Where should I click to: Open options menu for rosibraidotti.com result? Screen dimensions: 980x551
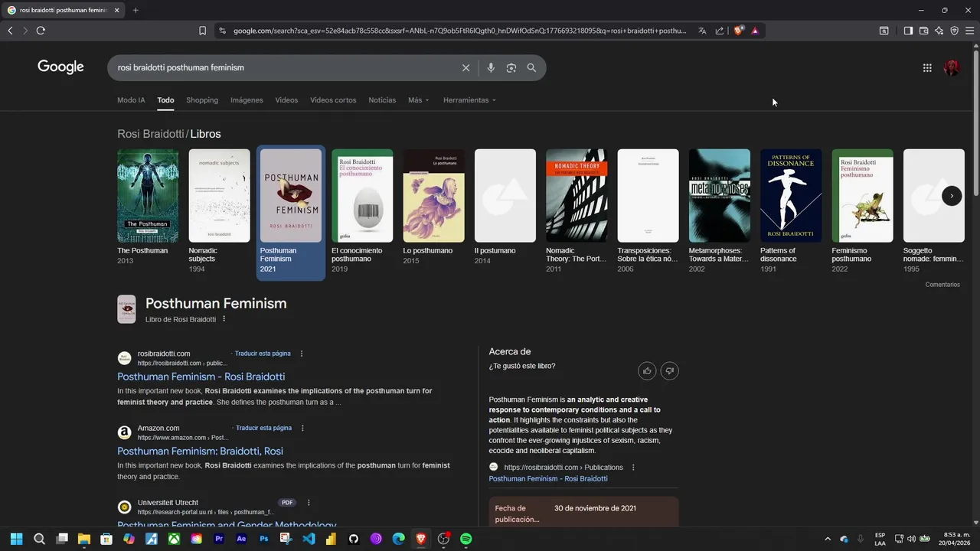(x=302, y=354)
